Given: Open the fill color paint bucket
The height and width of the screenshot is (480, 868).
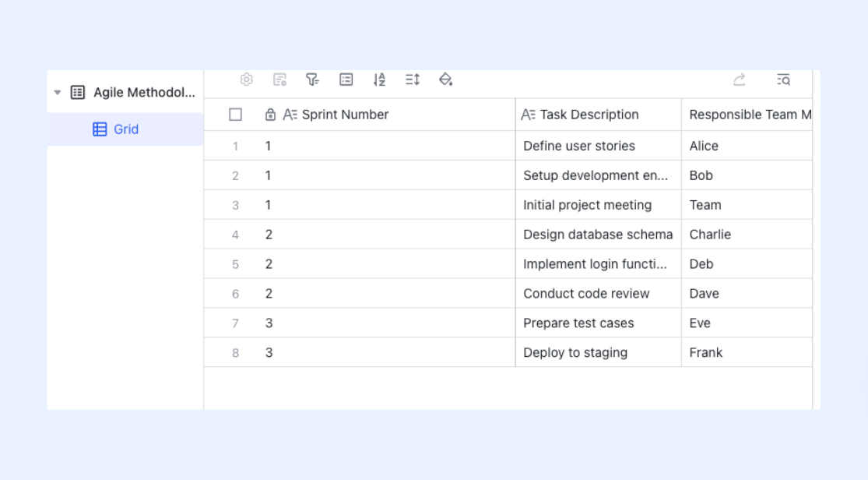Looking at the screenshot, I should pyautogui.click(x=445, y=79).
